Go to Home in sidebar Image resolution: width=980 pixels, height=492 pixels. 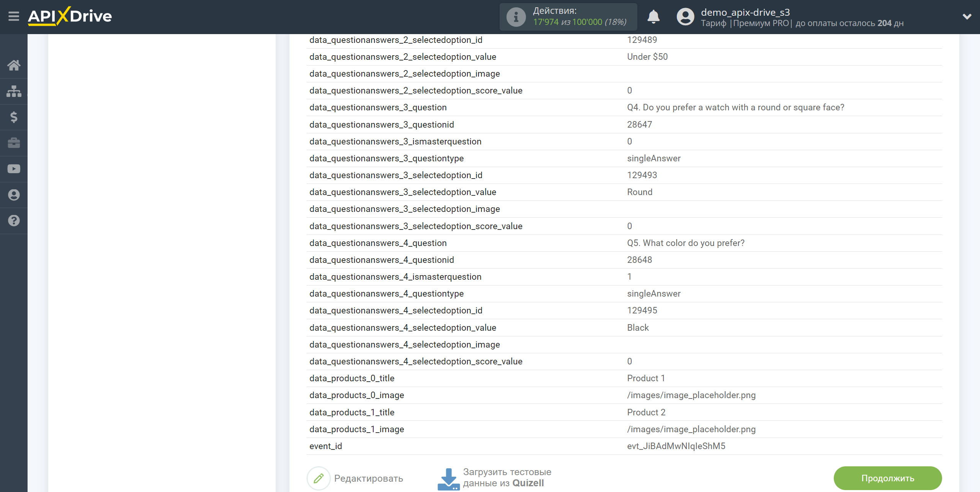tap(14, 65)
